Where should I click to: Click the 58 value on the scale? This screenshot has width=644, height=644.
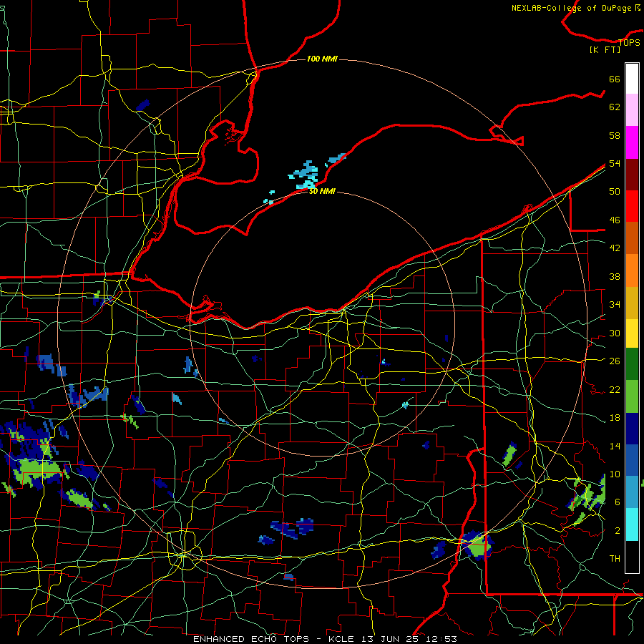click(x=615, y=135)
